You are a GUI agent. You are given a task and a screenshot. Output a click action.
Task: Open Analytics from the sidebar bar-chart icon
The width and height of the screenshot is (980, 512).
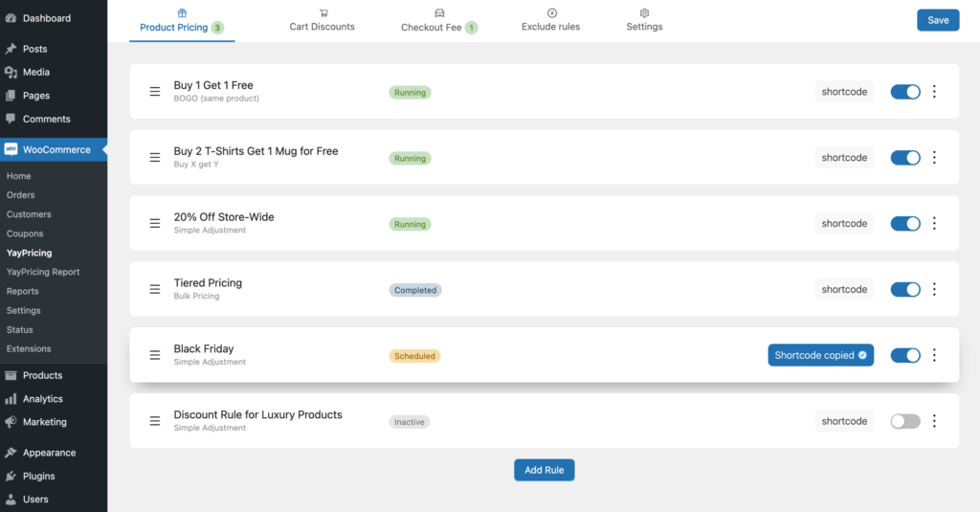11,399
